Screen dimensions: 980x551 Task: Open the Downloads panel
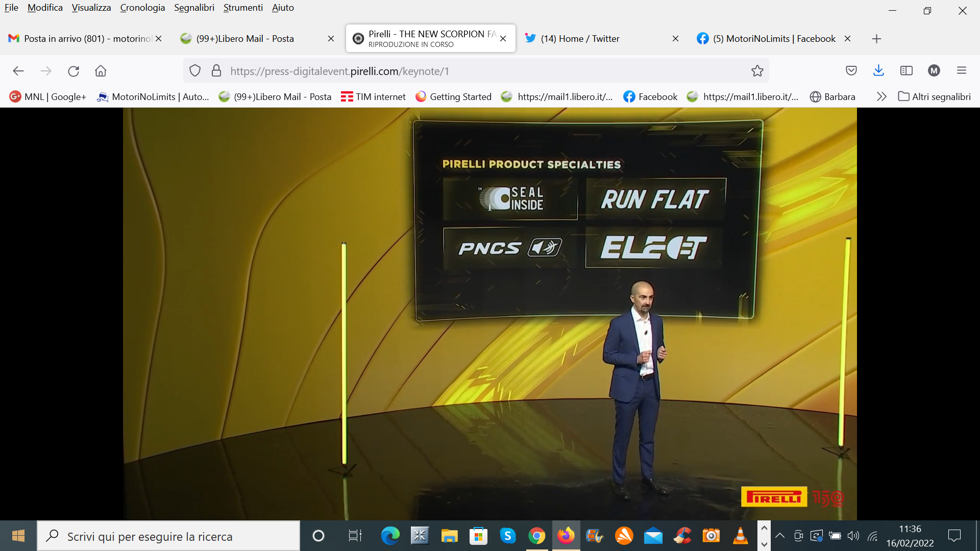pos(878,71)
